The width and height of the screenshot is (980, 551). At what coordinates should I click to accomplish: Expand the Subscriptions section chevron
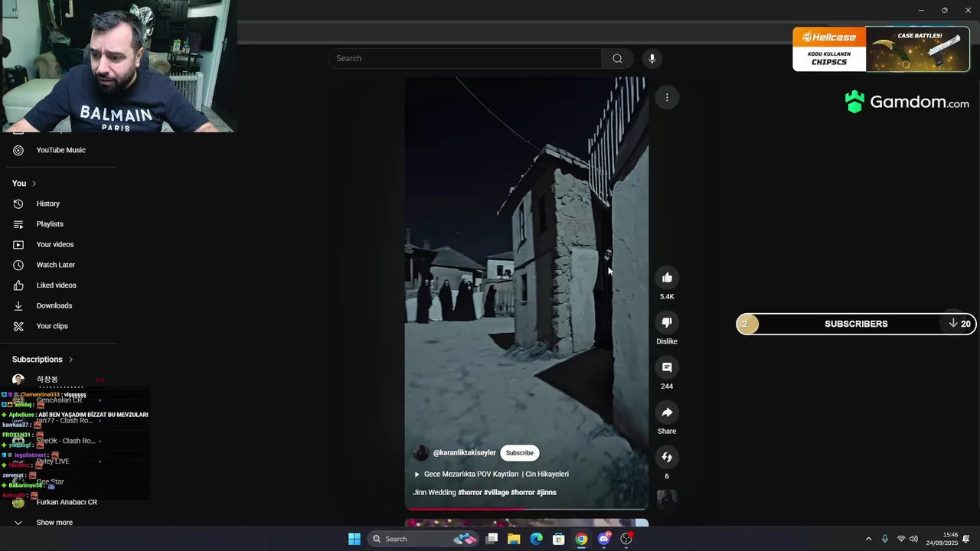[x=70, y=360]
